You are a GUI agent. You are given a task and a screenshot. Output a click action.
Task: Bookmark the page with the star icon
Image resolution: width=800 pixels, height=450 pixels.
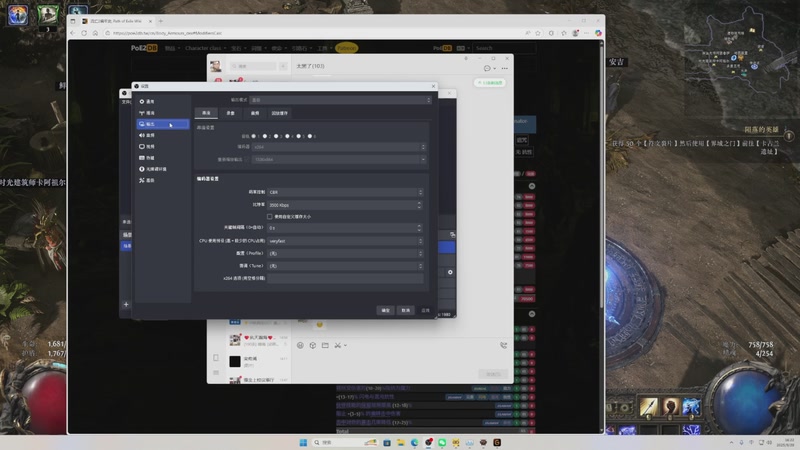coord(538,33)
